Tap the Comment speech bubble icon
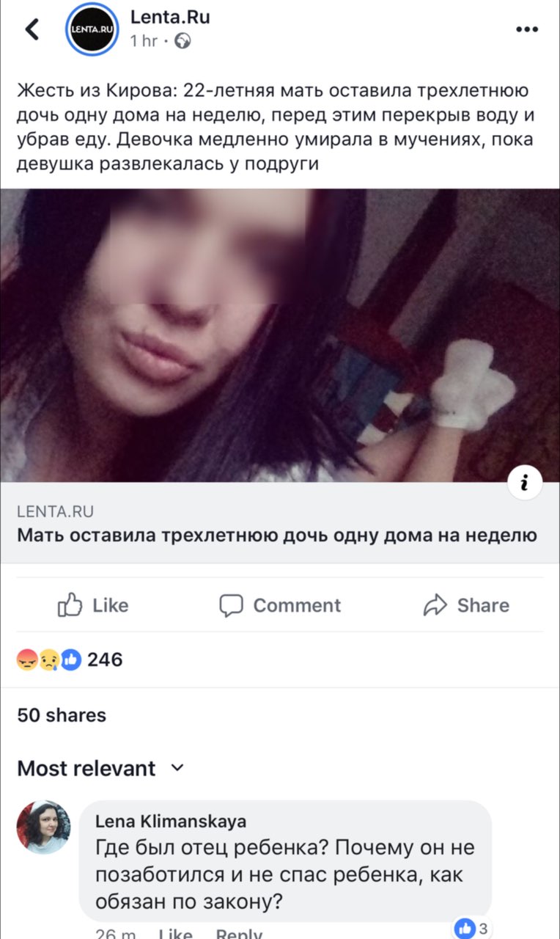Viewport: 560px width, 939px height. click(x=231, y=605)
